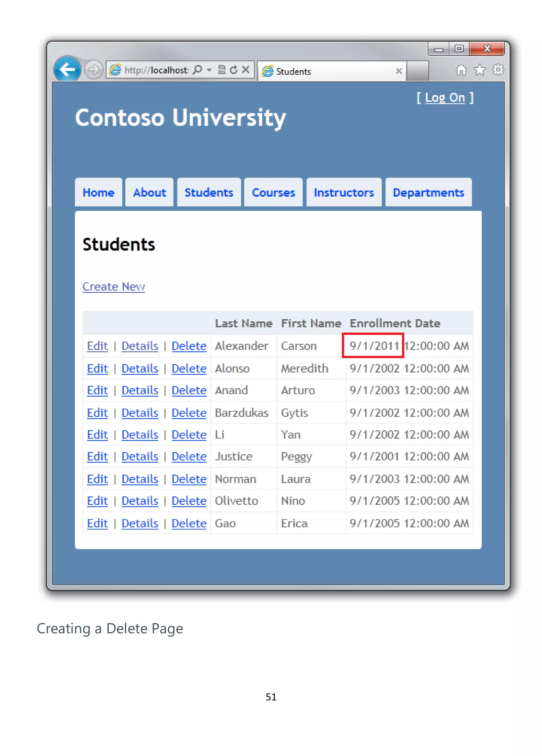This screenshot has width=542, height=756.
Task: Click the Stop icon in address bar
Action: 246,69
